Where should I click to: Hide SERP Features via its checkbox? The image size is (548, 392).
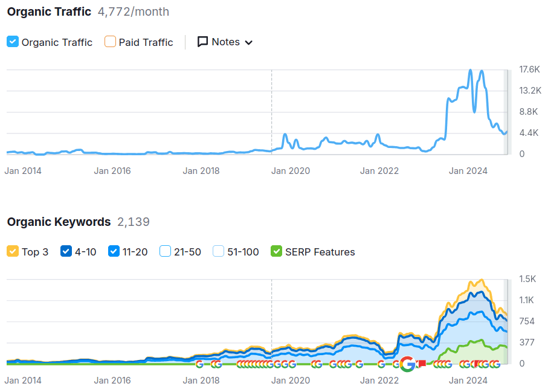coord(277,251)
